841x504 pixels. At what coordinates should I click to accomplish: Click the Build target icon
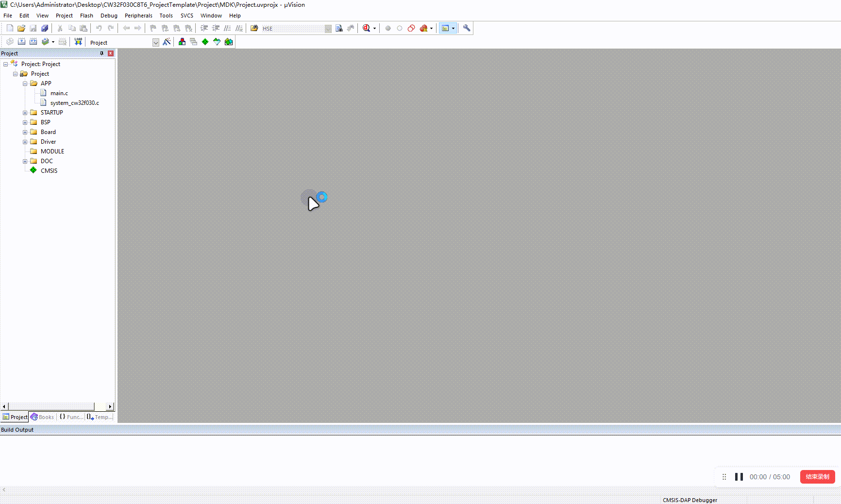(21, 42)
